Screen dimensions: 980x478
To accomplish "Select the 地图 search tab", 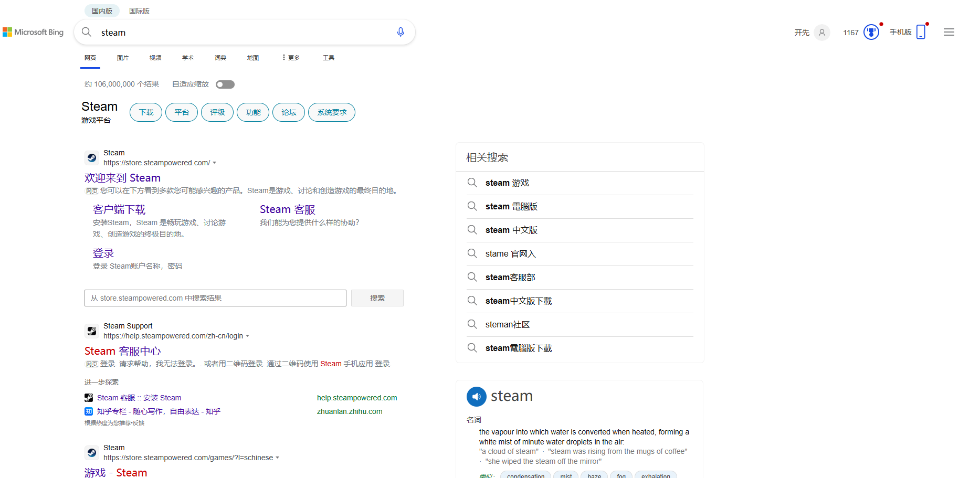I will tap(253, 58).
